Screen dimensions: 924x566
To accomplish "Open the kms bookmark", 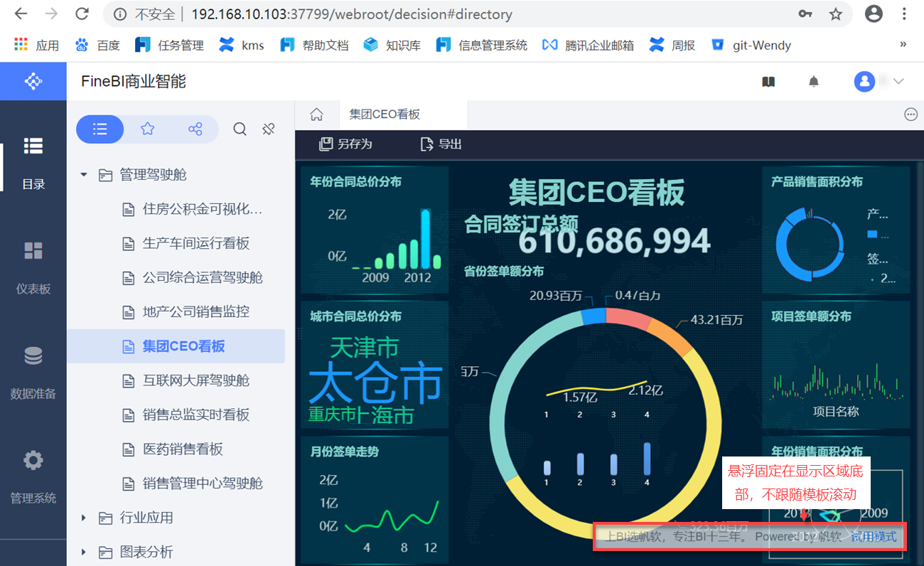I will [241, 45].
